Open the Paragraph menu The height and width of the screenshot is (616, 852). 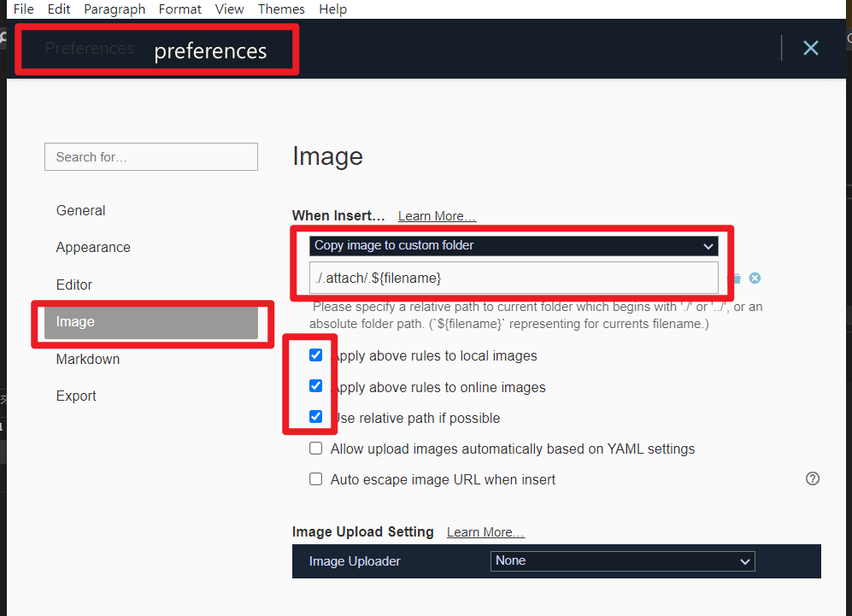tap(115, 9)
